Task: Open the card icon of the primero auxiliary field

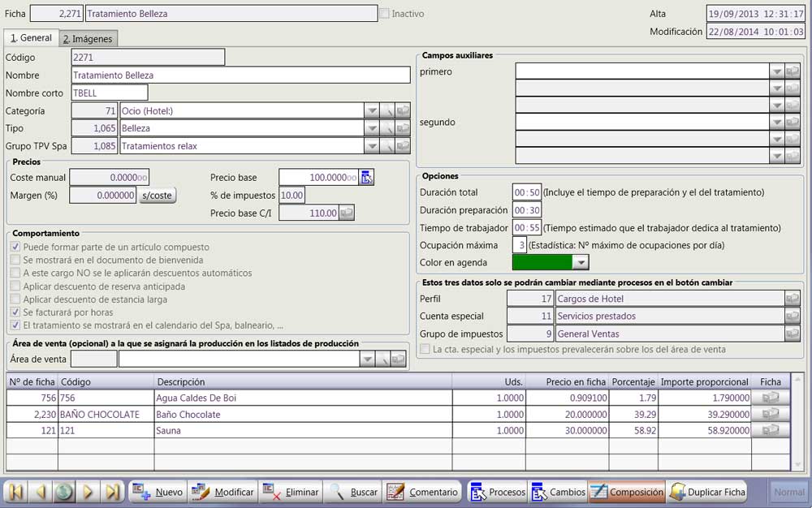Action: pos(793,71)
